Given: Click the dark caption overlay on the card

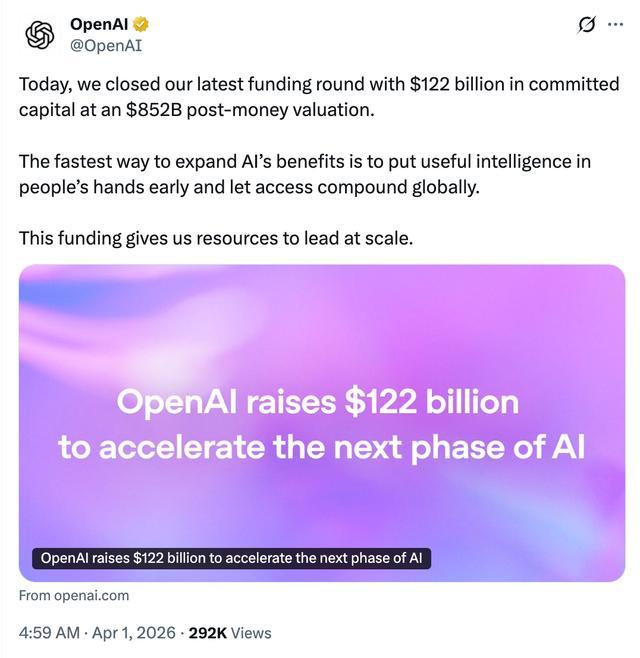Looking at the screenshot, I should coord(231,558).
